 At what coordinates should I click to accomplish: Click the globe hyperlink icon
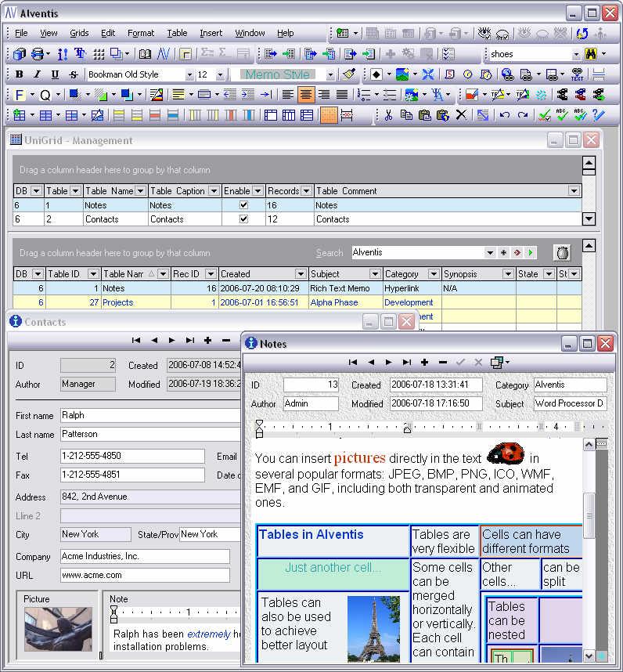point(508,74)
